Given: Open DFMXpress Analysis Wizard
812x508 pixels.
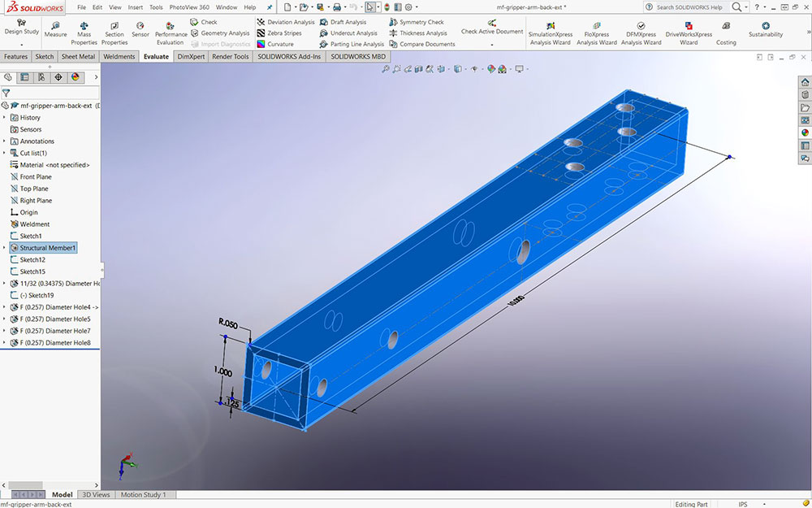Looking at the screenshot, I should point(641,31).
